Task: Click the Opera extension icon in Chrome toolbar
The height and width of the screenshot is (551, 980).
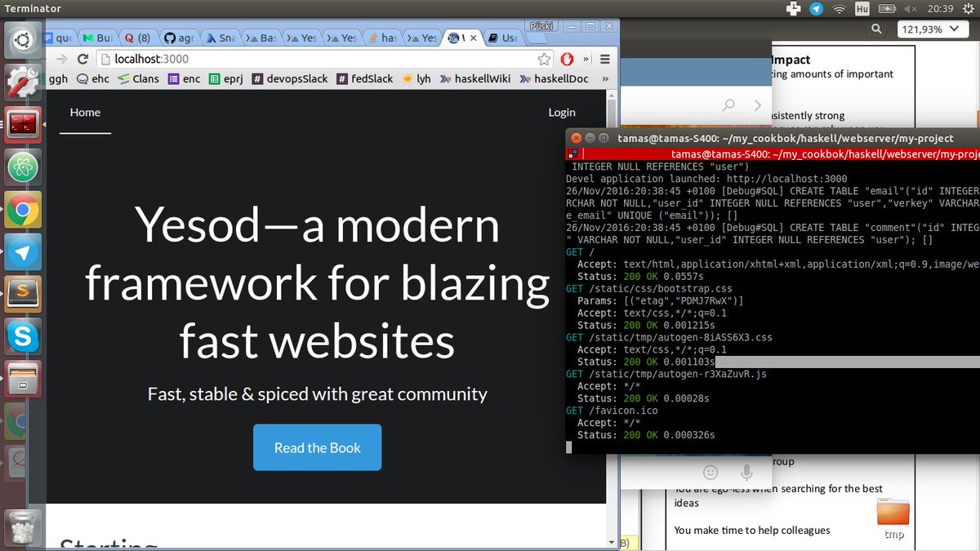Action: (x=568, y=59)
